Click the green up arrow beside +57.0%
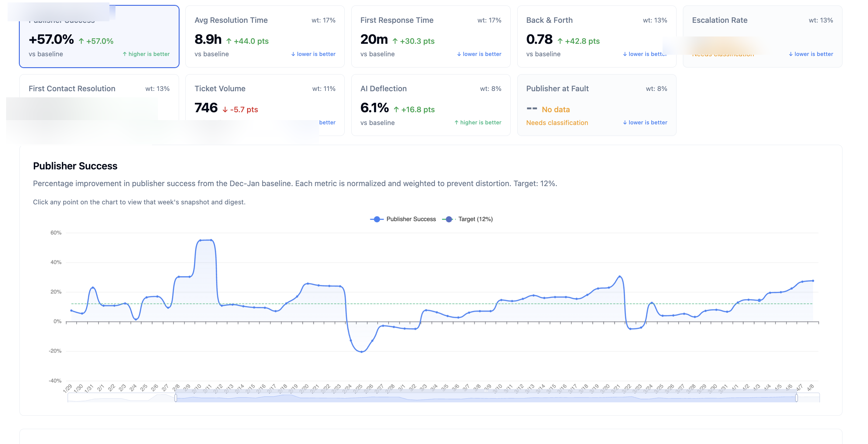868x444 pixels. click(81, 40)
